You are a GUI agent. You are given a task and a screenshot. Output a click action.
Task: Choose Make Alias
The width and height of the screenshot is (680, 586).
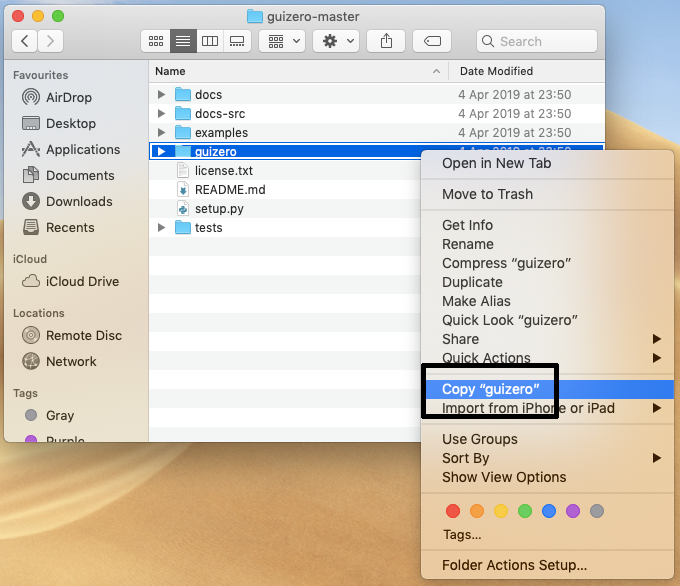click(x=547, y=301)
